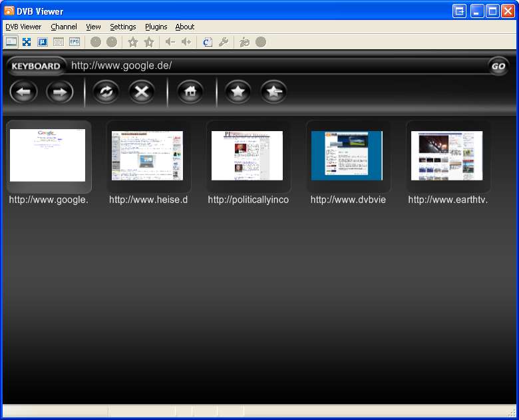Screen dimensions: 519x420
Task: Open the heise.de page thumbnail
Action: tap(148, 156)
